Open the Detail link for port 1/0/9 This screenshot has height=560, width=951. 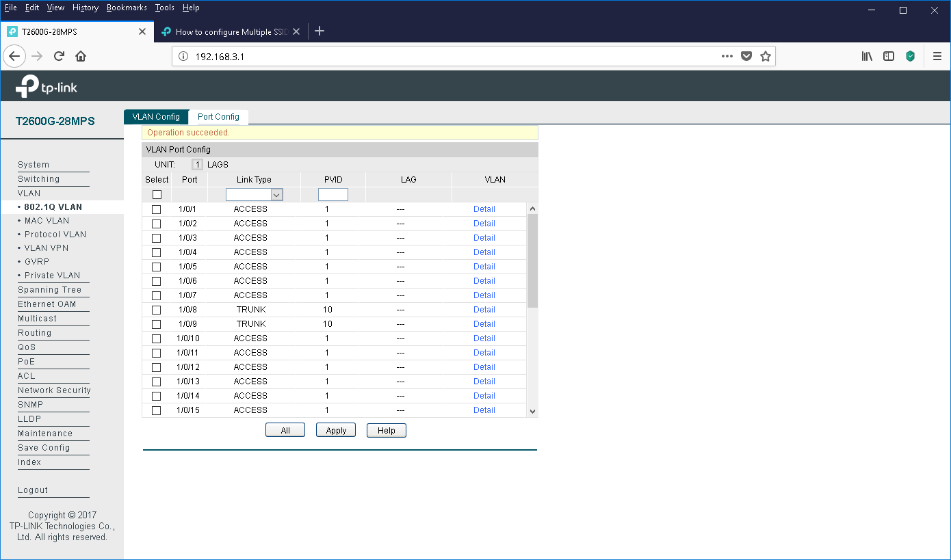[x=484, y=324]
